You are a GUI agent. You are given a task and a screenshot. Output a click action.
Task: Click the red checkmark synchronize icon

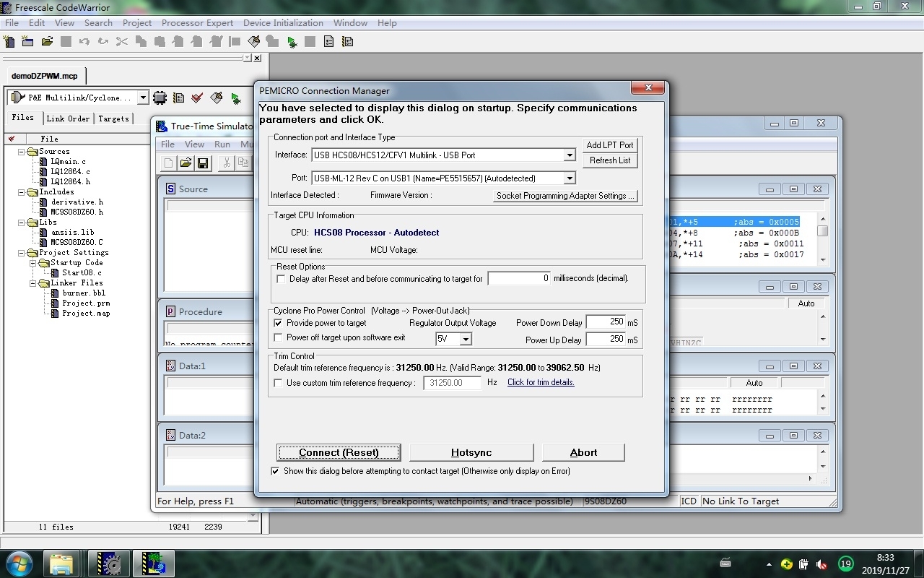[x=197, y=98]
